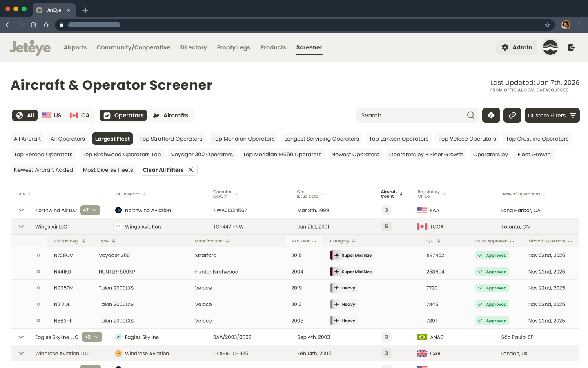Sort by Air Operator column arrow

point(145,194)
